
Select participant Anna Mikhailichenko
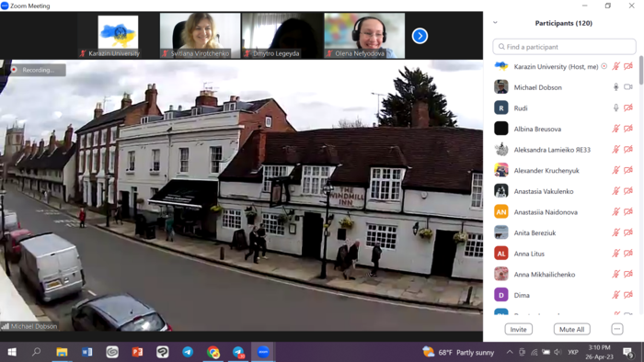pos(564,275)
